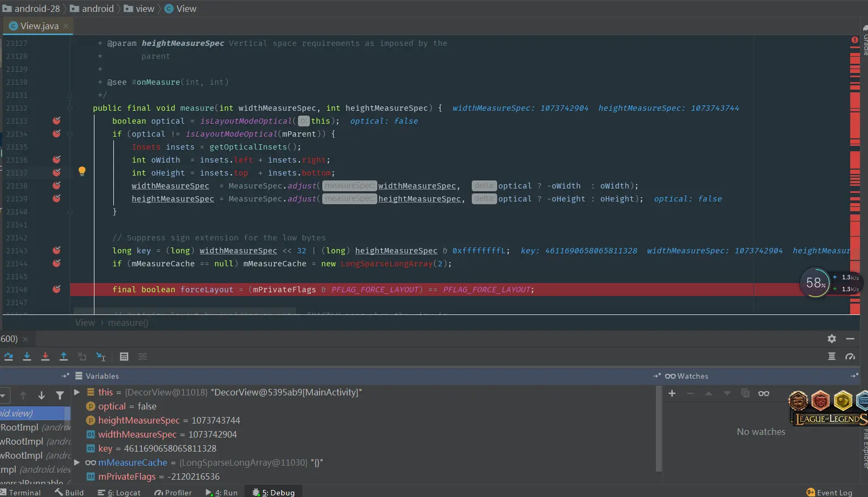Click the Move Watch Down arrow
This screenshot has width=868, height=497.
click(x=727, y=393)
